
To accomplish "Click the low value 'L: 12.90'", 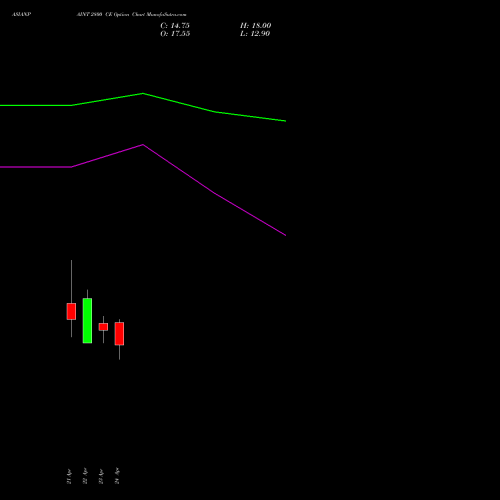I will (x=255, y=33).
